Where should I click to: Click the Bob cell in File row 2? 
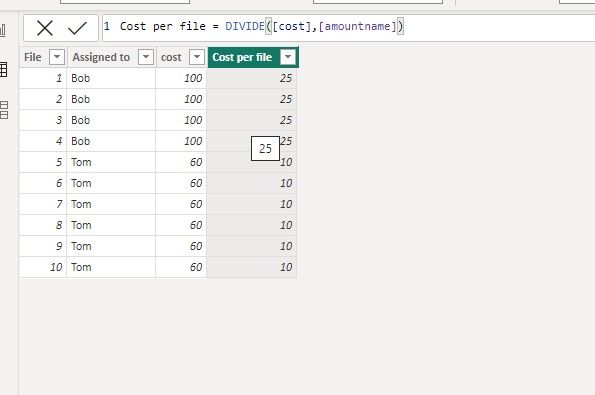(111, 99)
